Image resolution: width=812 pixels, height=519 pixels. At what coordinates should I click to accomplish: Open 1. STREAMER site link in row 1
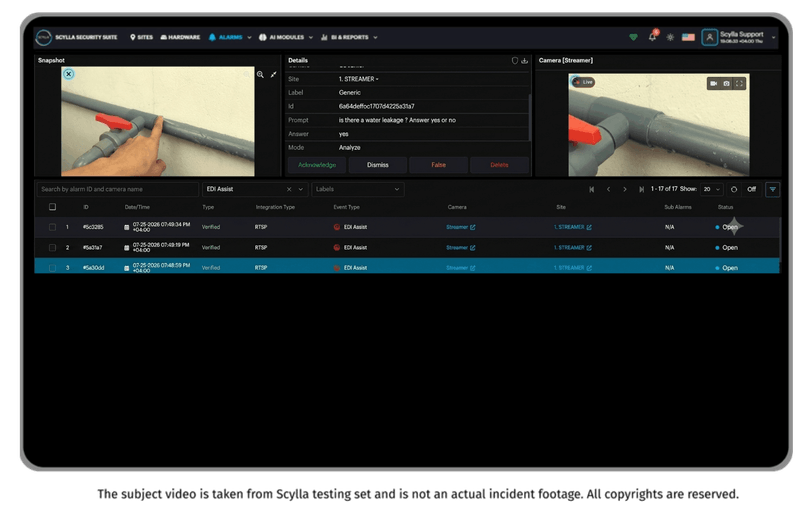point(573,227)
